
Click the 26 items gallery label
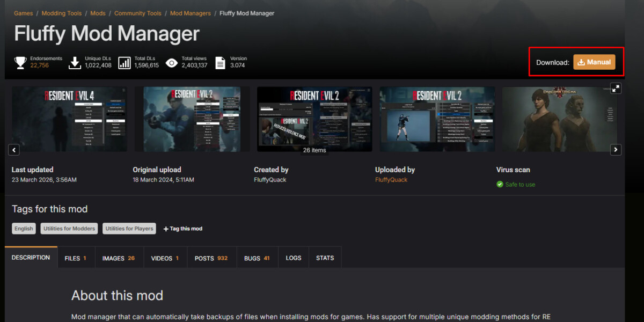[x=314, y=150]
